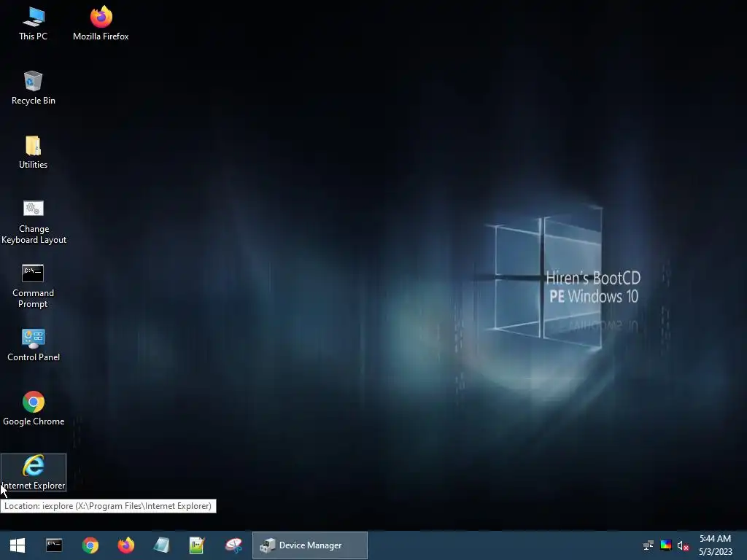Open the Windows Start menu
Image resolution: width=747 pixels, height=560 pixels.
18,545
